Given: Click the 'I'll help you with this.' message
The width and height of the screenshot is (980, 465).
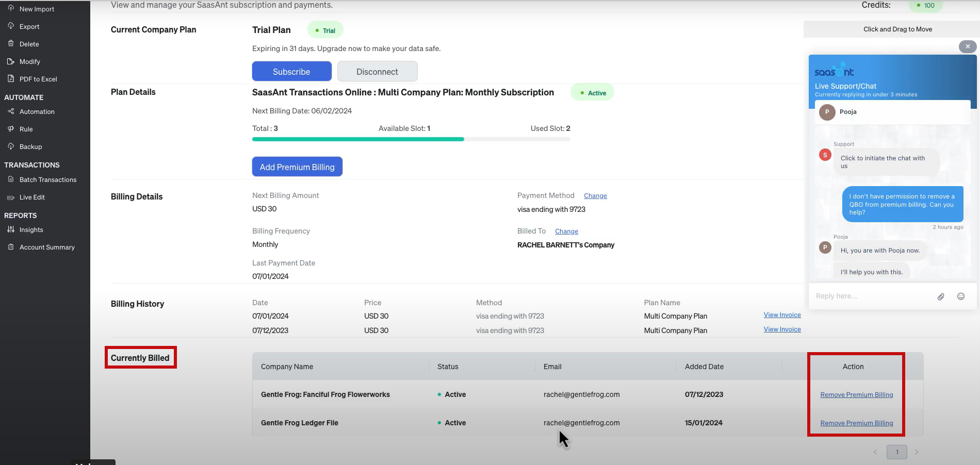Looking at the screenshot, I should click(x=872, y=272).
